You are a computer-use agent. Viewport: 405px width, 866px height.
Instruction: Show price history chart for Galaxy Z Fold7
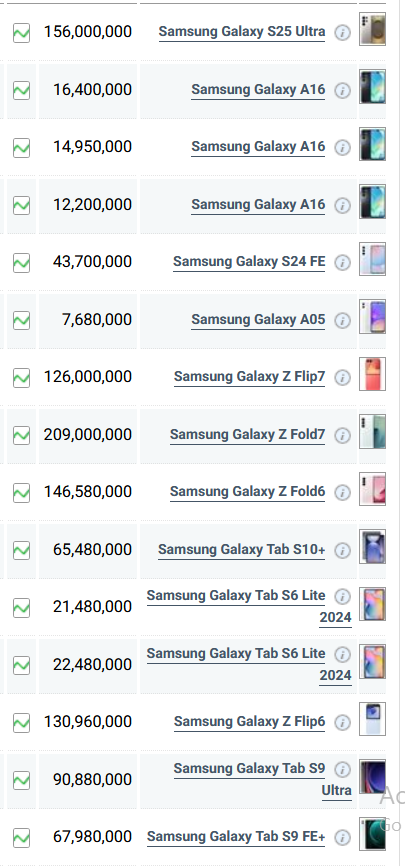point(22,435)
